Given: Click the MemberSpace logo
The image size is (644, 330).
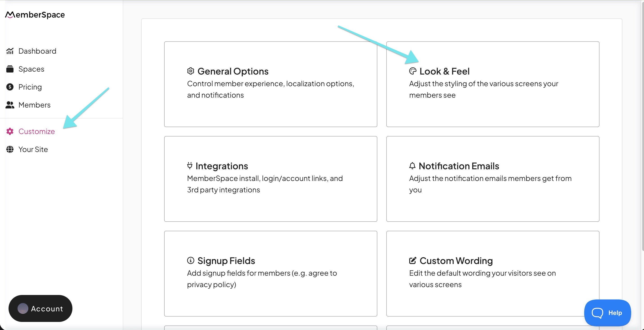Looking at the screenshot, I should click(35, 15).
